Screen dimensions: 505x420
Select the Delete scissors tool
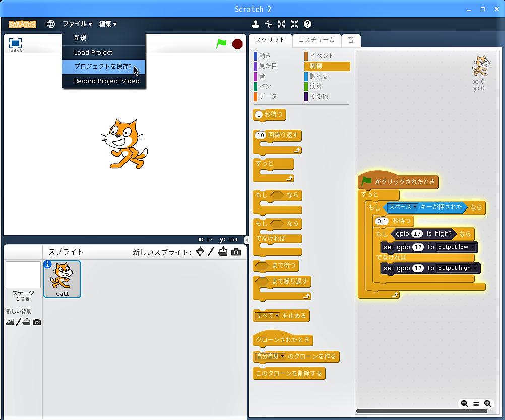pos(268,24)
